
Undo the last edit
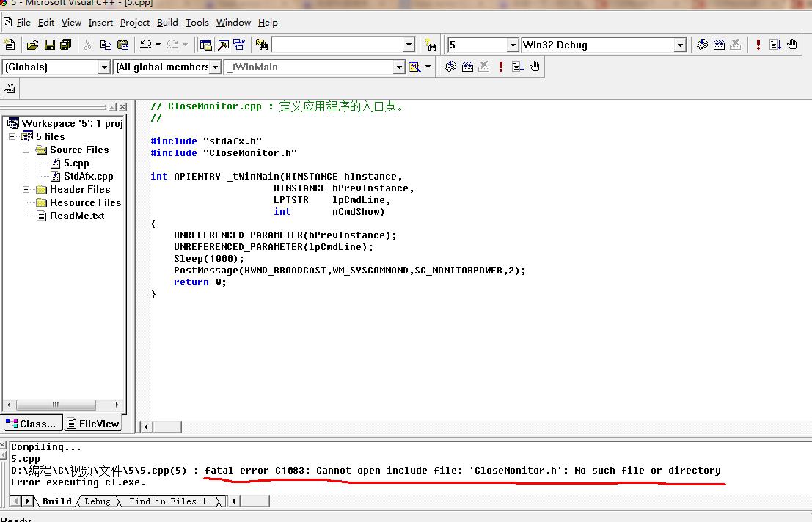click(145, 45)
